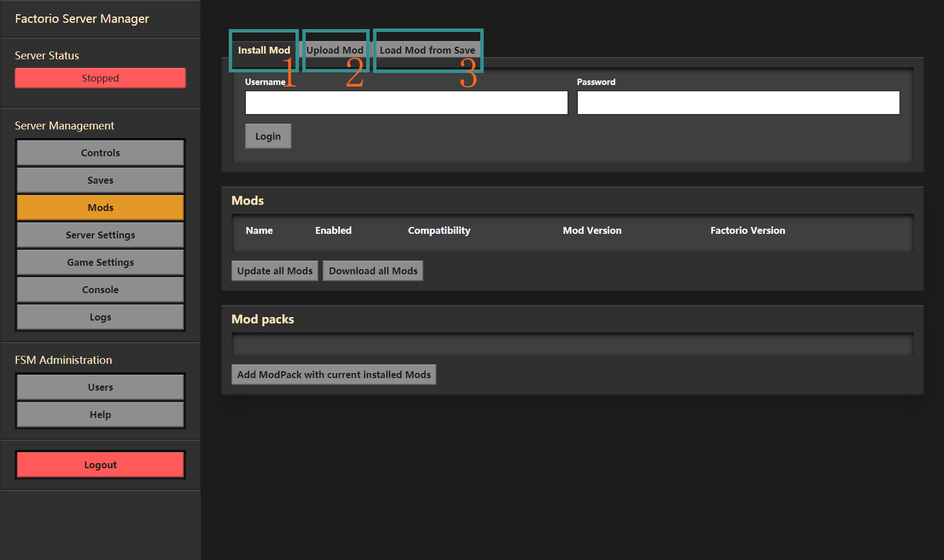Click the Mod packs heading
The height and width of the screenshot is (560, 944).
[x=262, y=319]
